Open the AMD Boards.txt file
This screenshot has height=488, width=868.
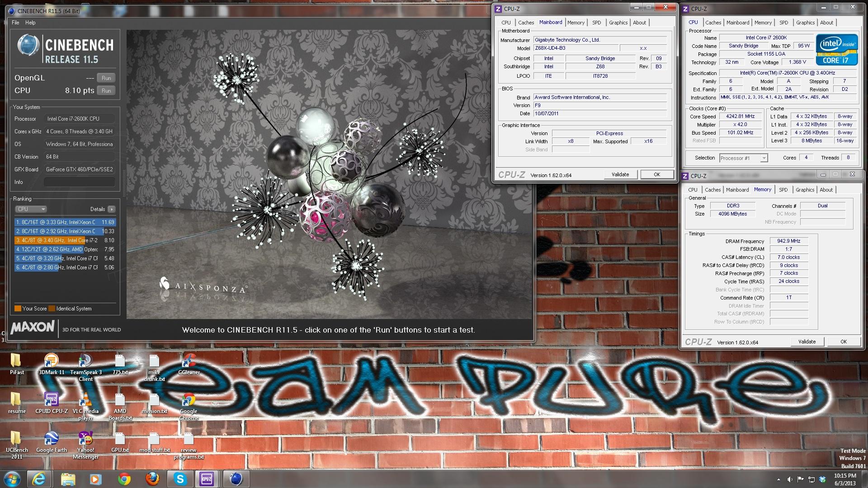point(120,406)
